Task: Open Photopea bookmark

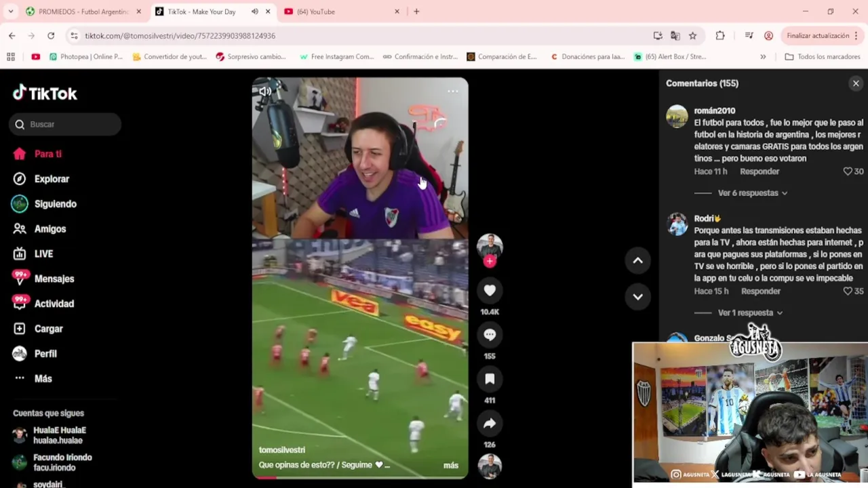Action: (x=85, y=57)
